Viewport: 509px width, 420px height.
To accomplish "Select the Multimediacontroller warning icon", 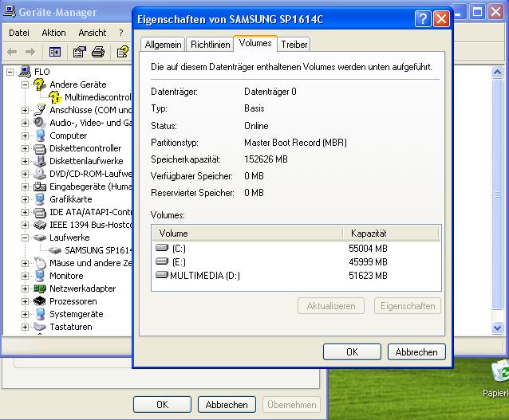I will point(55,97).
